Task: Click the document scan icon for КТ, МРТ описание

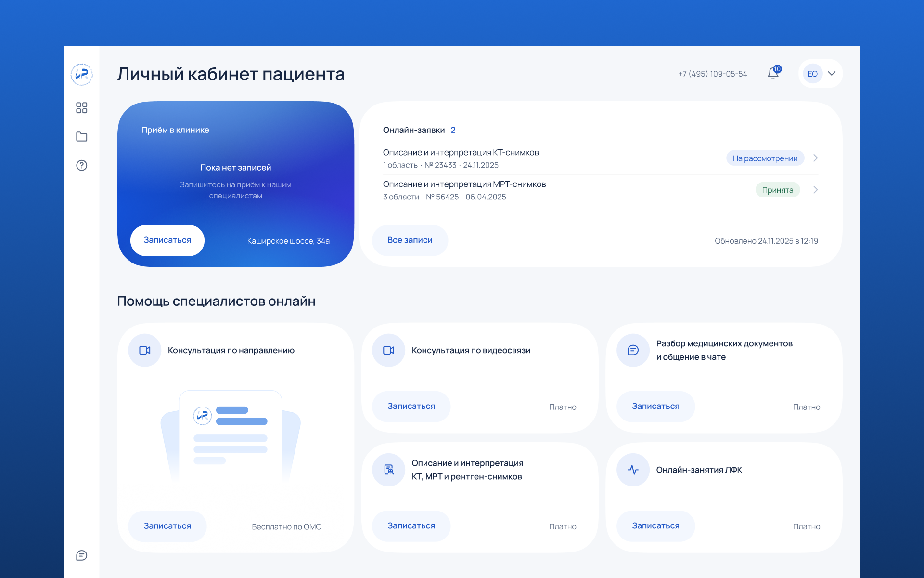Action: click(x=389, y=470)
